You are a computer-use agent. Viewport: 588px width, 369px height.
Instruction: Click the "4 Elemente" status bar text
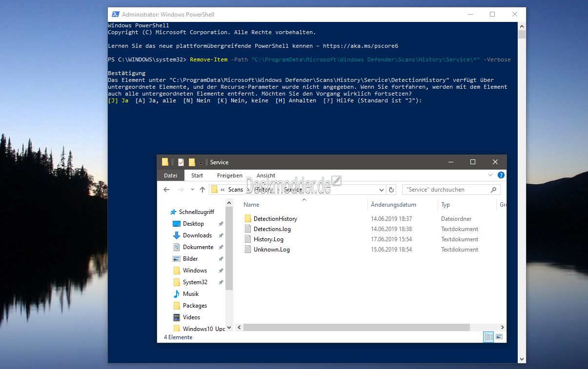tap(178, 337)
